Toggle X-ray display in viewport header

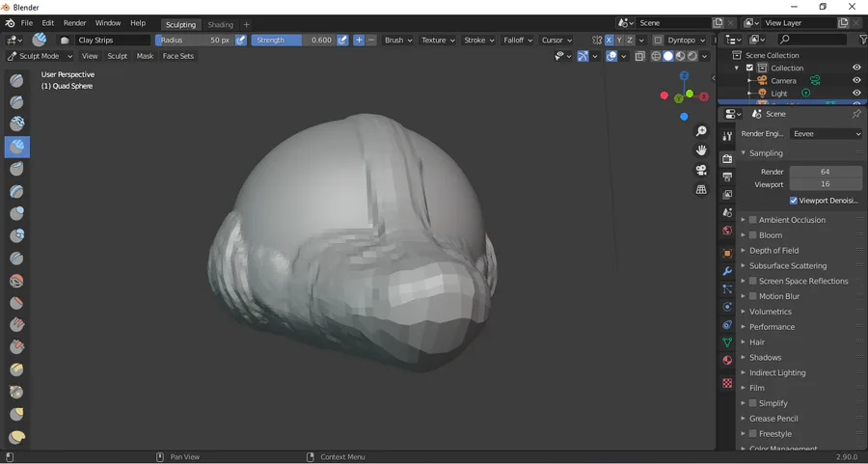coord(640,56)
